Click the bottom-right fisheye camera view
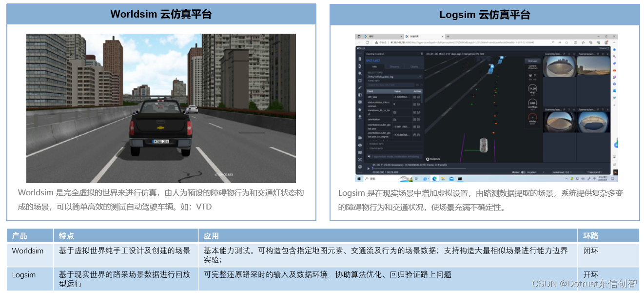The image size is (644, 293). tap(593, 122)
